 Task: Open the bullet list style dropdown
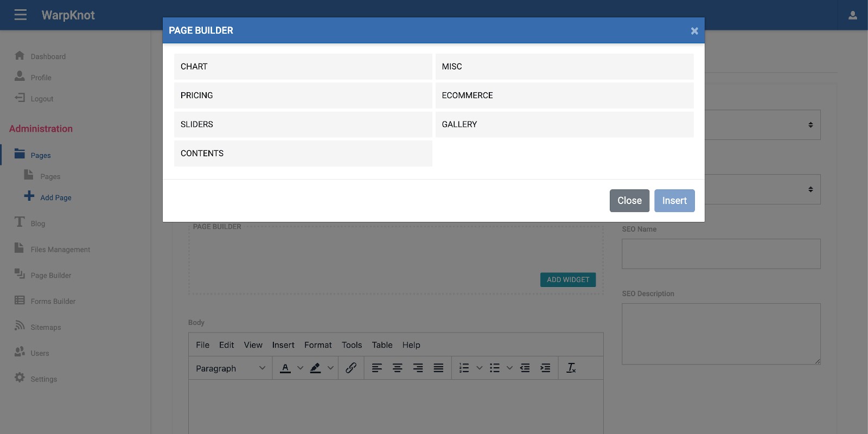pyautogui.click(x=509, y=368)
